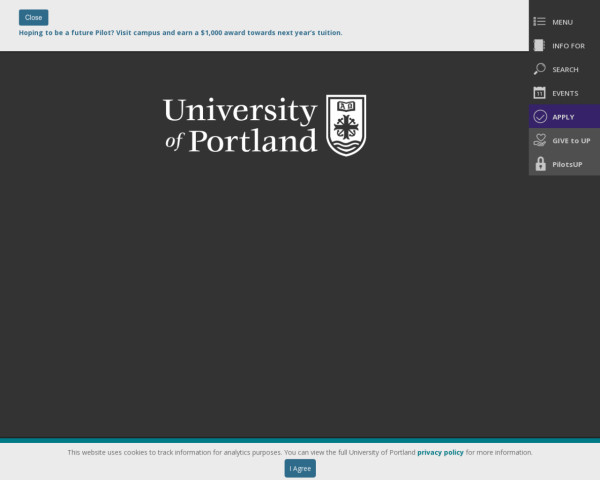Click the Search magnifying glass icon
The image size is (600, 480).
(540, 69)
